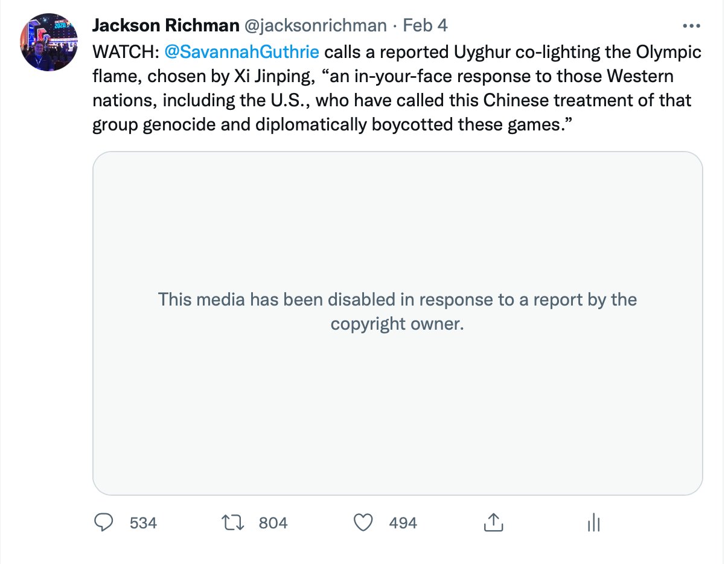Image resolution: width=728 pixels, height=564 pixels.
Task: View tweet analytics
Action: (593, 523)
